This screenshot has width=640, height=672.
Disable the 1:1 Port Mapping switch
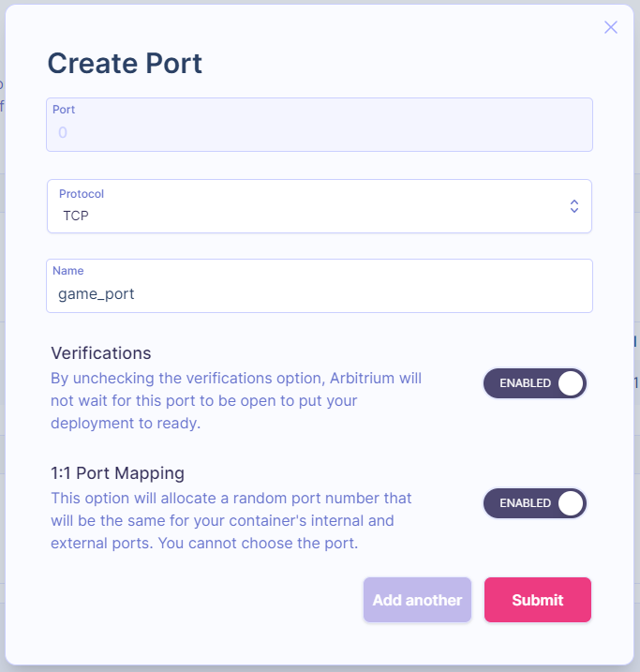coord(534,503)
